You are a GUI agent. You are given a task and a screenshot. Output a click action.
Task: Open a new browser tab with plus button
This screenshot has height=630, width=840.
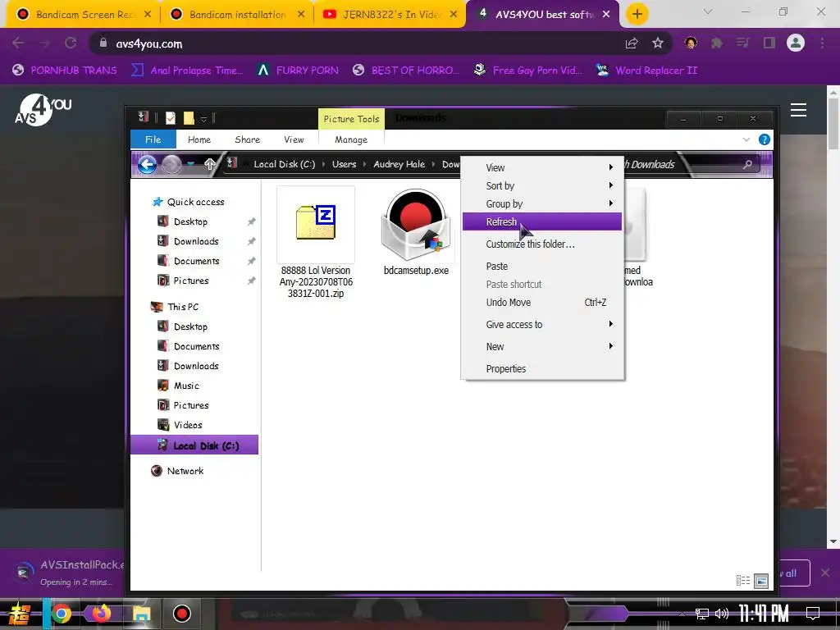tap(637, 15)
